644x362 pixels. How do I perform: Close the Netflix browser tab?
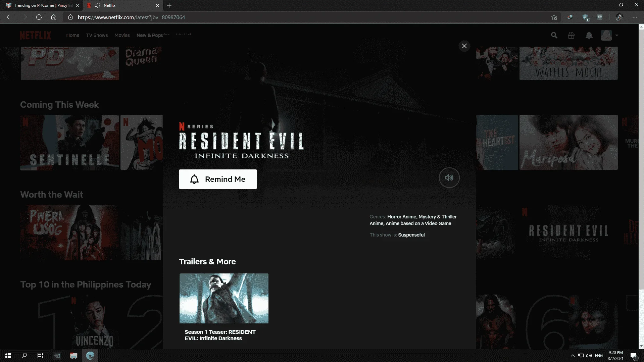point(157,5)
